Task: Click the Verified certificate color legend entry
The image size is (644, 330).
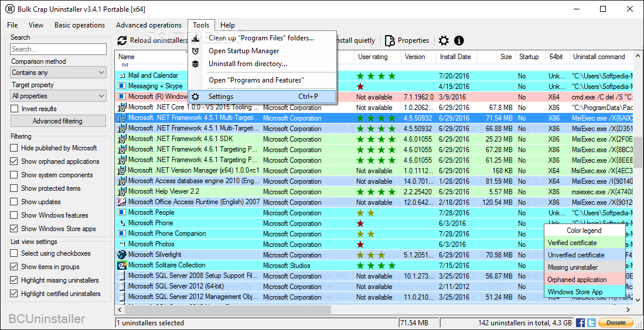Action: [x=584, y=243]
